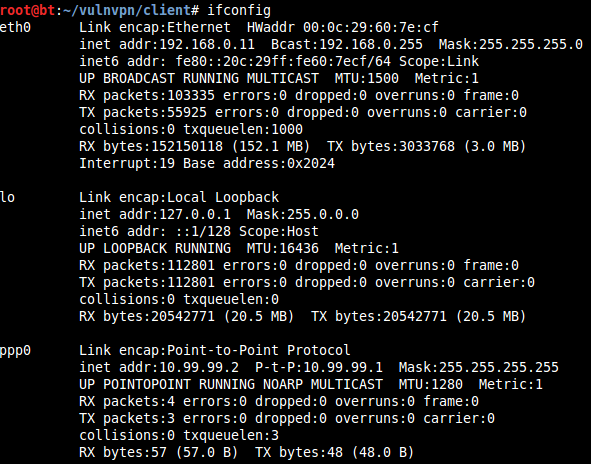591x464 pixels.
Task: Click the MTU:1500 value
Action: pyautogui.click(x=366, y=78)
